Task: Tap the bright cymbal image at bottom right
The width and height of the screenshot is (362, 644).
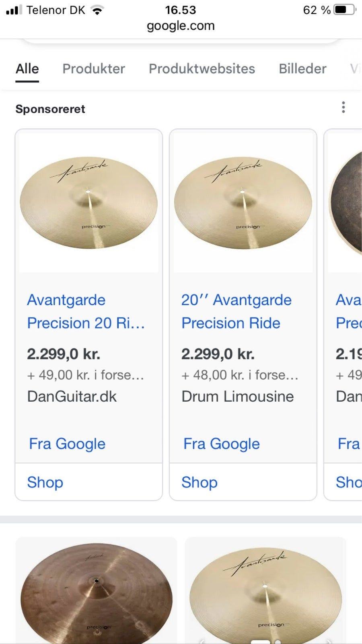Action: coord(265,592)
